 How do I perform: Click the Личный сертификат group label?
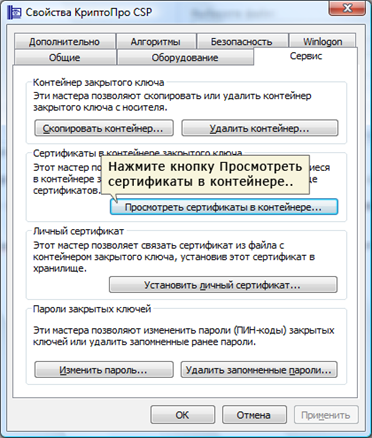pos(78,231)
